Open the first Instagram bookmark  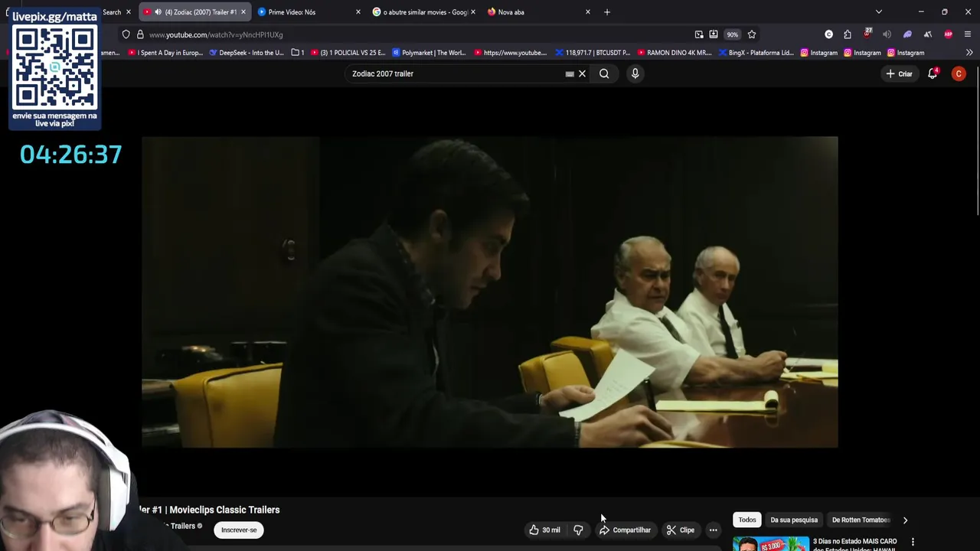[x=818, y=53]
